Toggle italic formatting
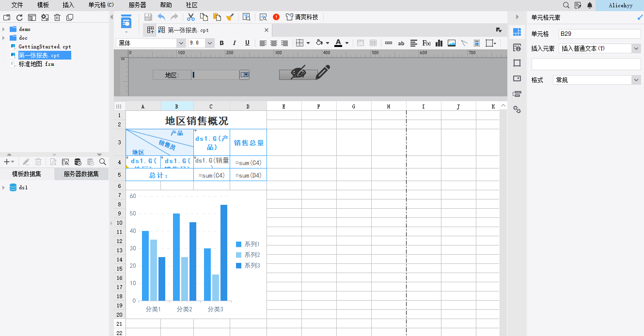 235,43
